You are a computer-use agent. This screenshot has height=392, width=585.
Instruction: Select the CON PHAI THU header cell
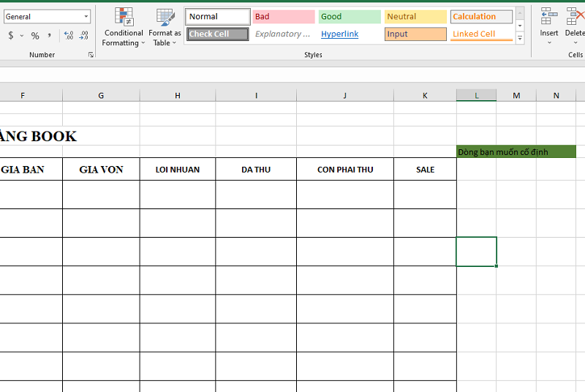tap(345, 170)
